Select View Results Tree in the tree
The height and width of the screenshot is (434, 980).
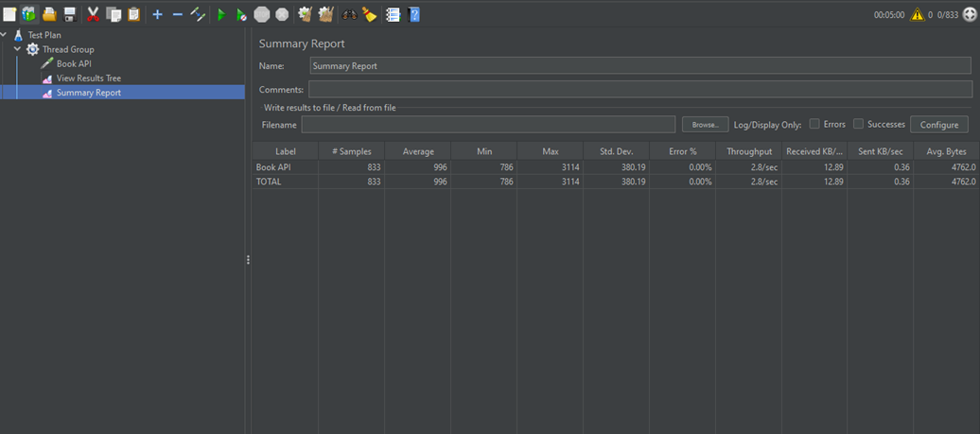(x=89, y=78)
